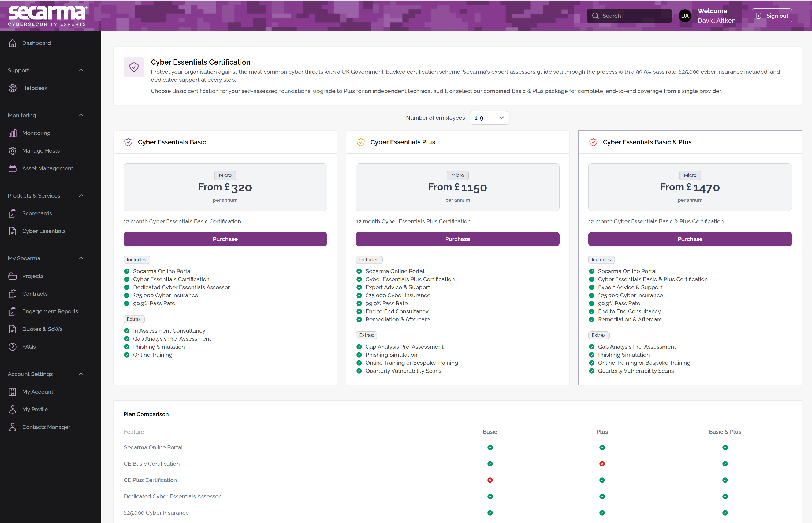Open FAQs question mark icon
The width and height of the screenshot is (812, 523).
13,347
